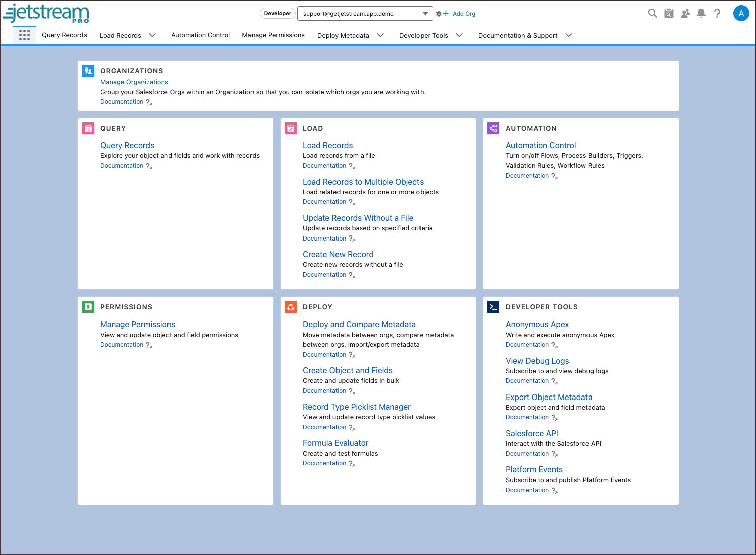Open Documentation link under Create New Record
Image resolution: width=756 pixels, height=555 pixels.
[x=324, y=275]
